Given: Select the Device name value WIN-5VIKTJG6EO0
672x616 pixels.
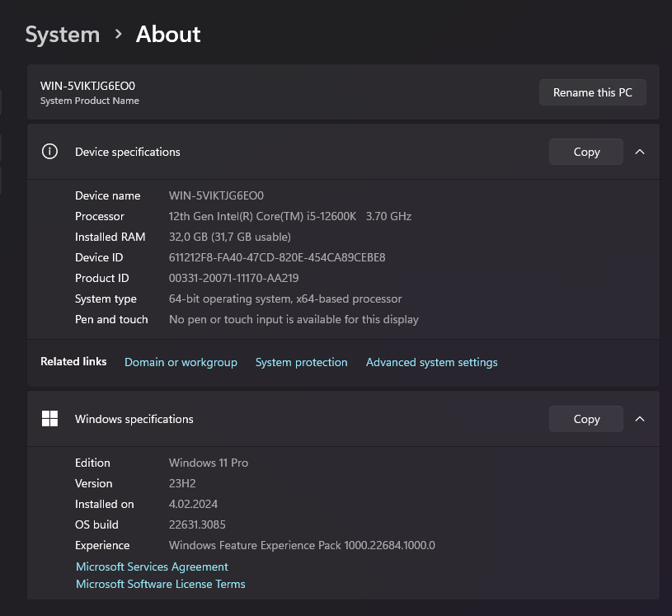Looking at the screenshot, I should pos(216,196).
